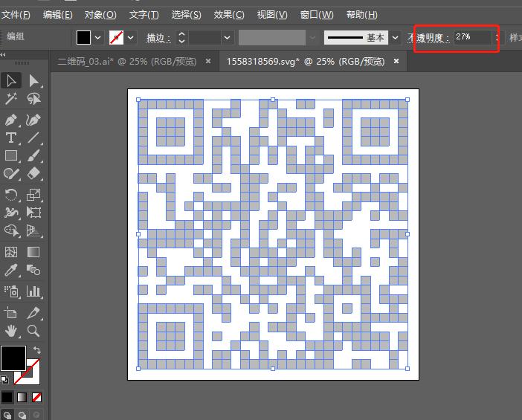Select the Shaper tool
Screen dimensions: 522x420
(x=11, y=173)
